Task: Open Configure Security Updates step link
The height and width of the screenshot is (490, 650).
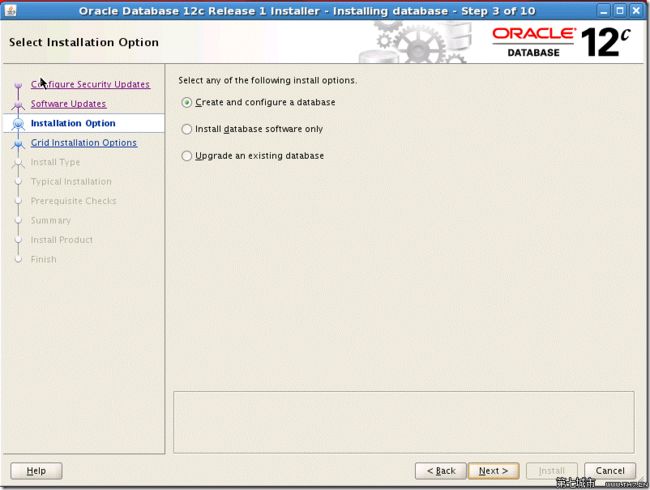Action: 90,84
